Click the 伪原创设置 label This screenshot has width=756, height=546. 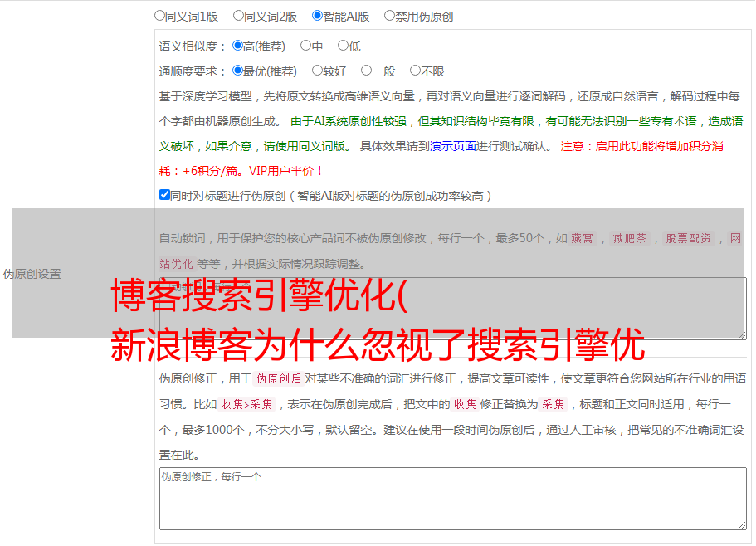pyautogui.click(x=32, y=274)
